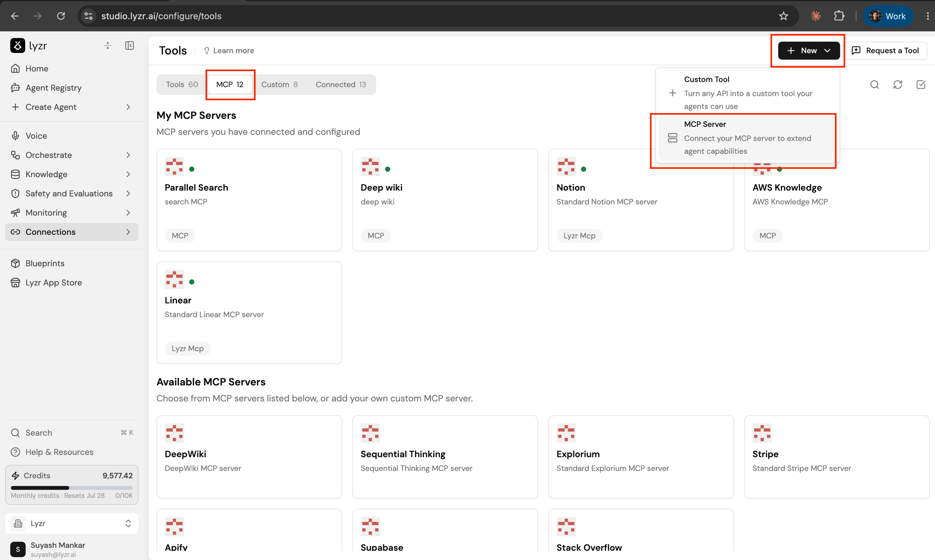View site information icon in address bar
The image size is (935, 560).
coord(88,16)
